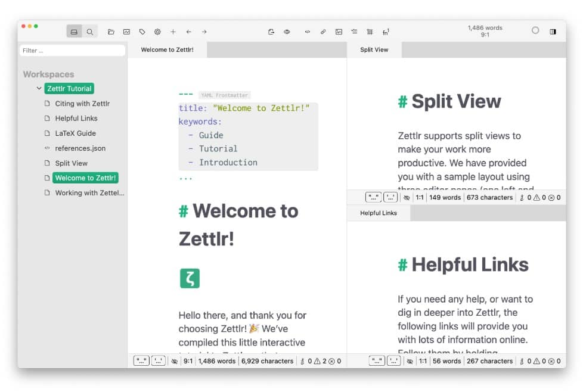Image resolution: width=583 pixels, height=392 pixels.
Task: Select the Split View tab
Action: (374, 50)
